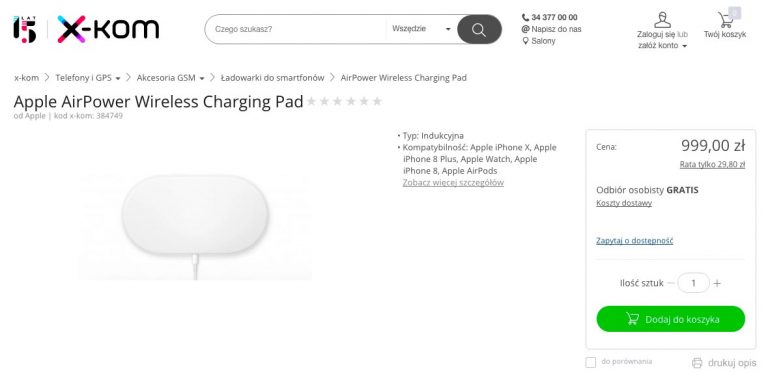768x380 pixels.
Task: Expand the Telefony i GPS breadcrumb dropdown
Action: coord(118,78)
